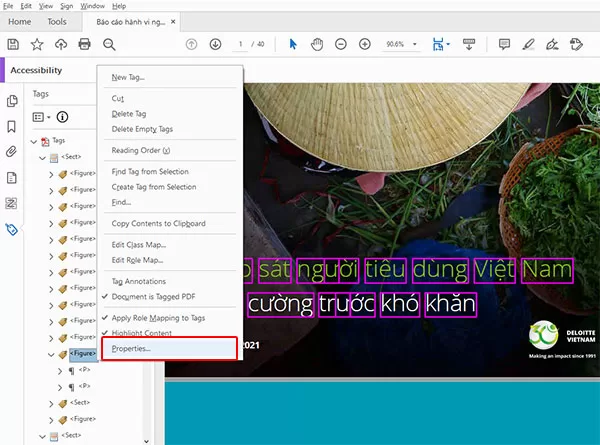Open the Tags sidebar panel icon

coord(11,229)
